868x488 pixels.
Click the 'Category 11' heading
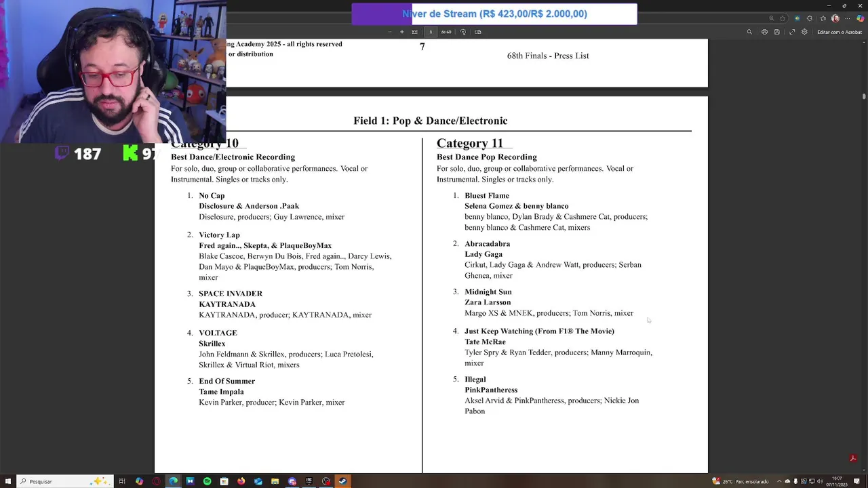point(469,143)
